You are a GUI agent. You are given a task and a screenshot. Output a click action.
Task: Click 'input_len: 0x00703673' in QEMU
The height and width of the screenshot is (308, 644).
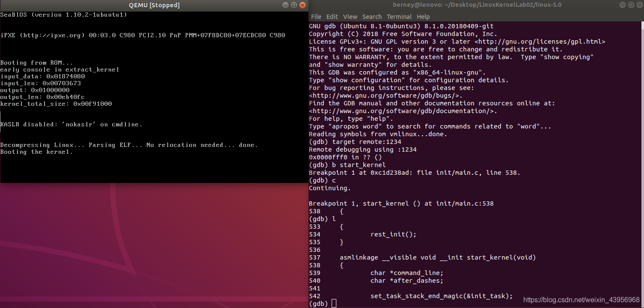tap(41, 83)
